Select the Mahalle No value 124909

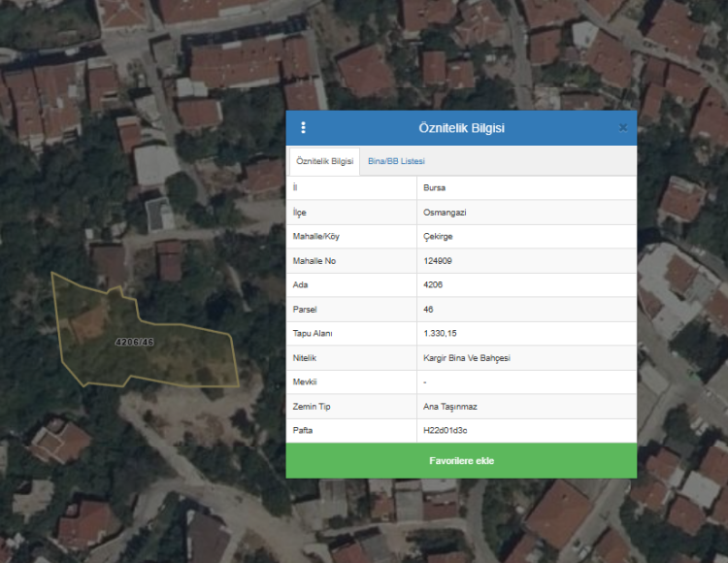tap(438, 261)
